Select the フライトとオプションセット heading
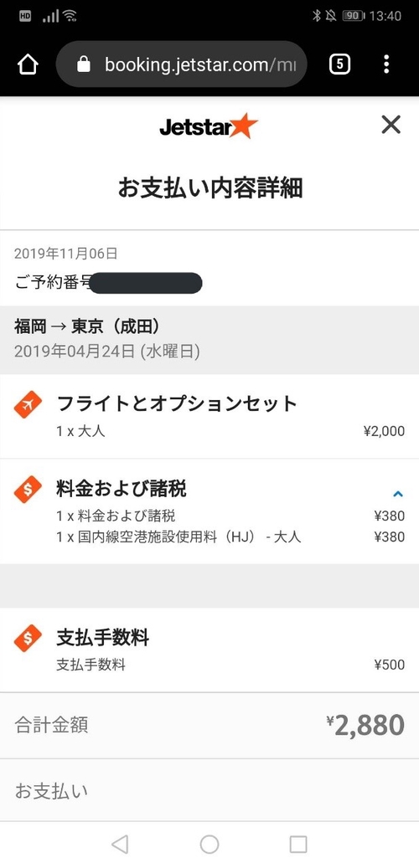 (x=177, y=403)
